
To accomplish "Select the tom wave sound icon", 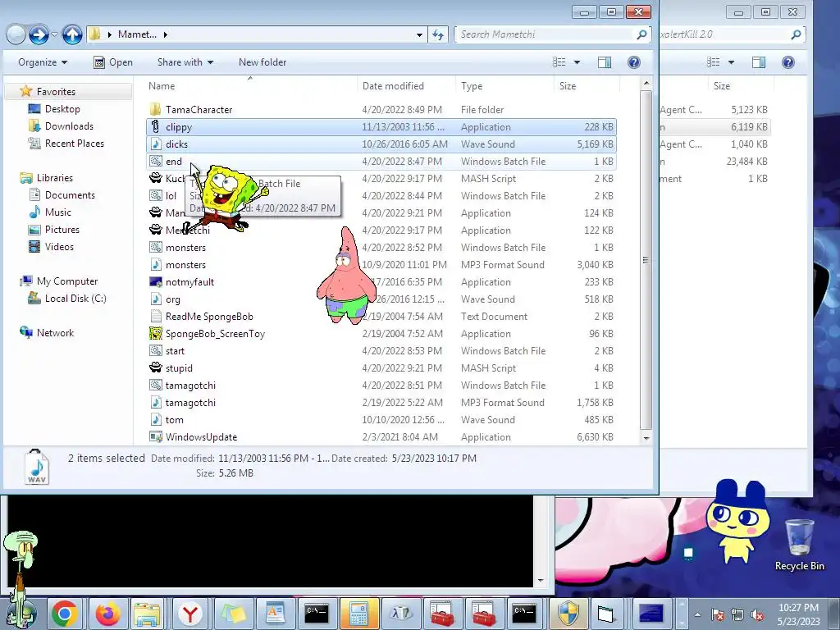I will (155, 419).
